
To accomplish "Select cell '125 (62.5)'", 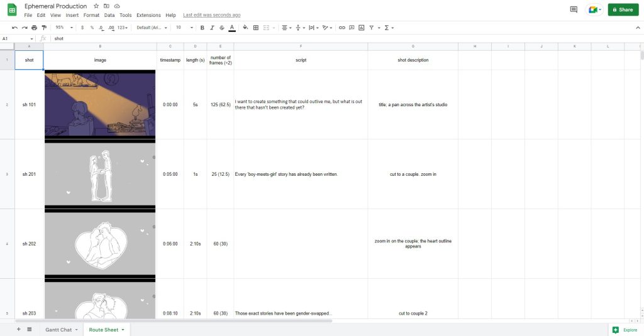I will (x=220, y=105).
